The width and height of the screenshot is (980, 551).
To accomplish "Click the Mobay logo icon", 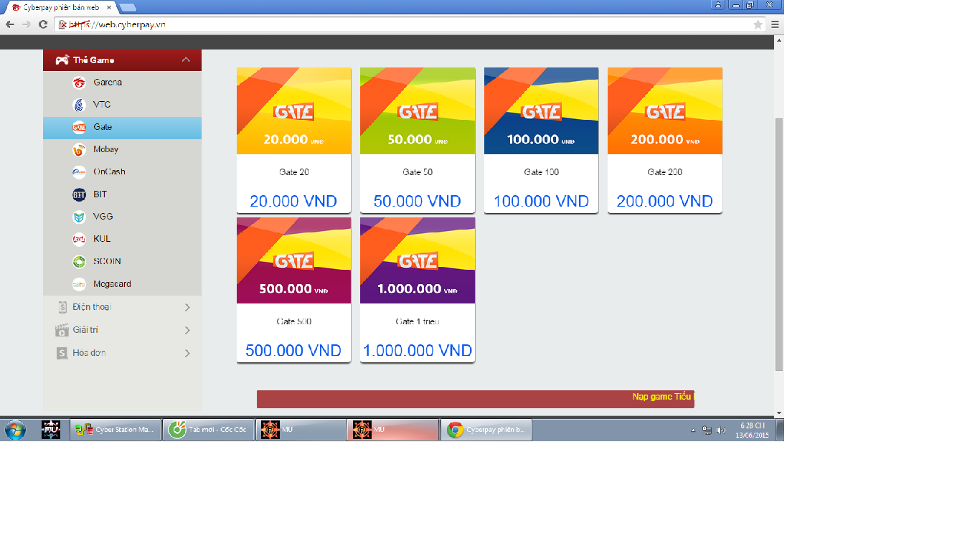I will [x=79, y=149].
